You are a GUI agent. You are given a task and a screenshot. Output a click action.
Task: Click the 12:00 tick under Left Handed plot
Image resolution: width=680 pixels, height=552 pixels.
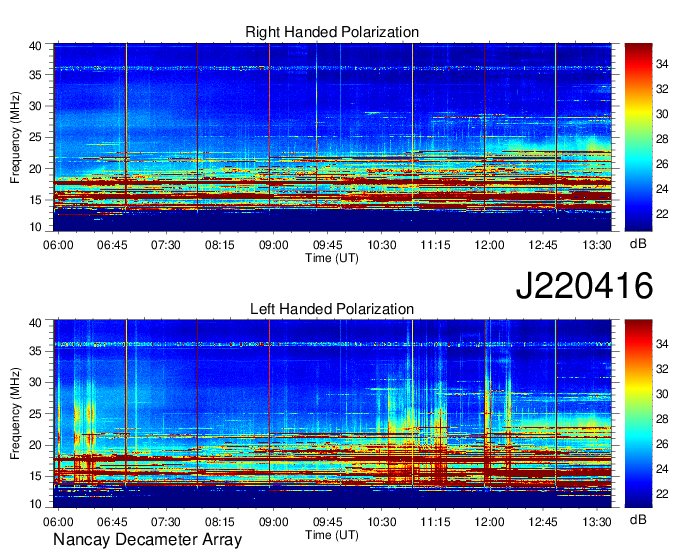click(x=489, y=522)
